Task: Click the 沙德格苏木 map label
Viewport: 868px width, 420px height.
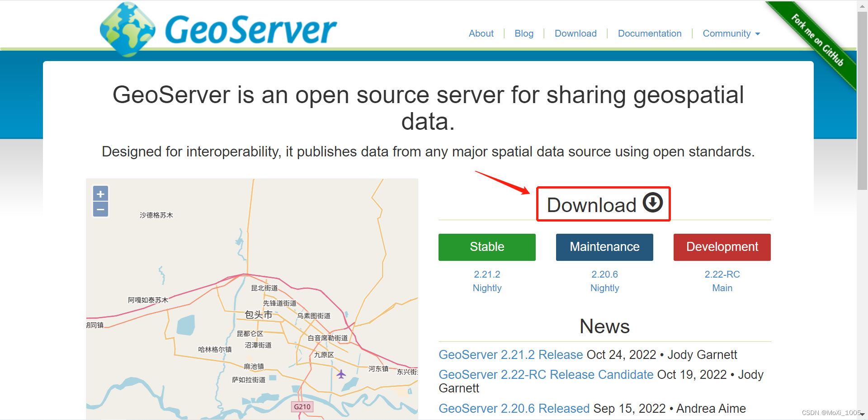Action: pos(156,215)
